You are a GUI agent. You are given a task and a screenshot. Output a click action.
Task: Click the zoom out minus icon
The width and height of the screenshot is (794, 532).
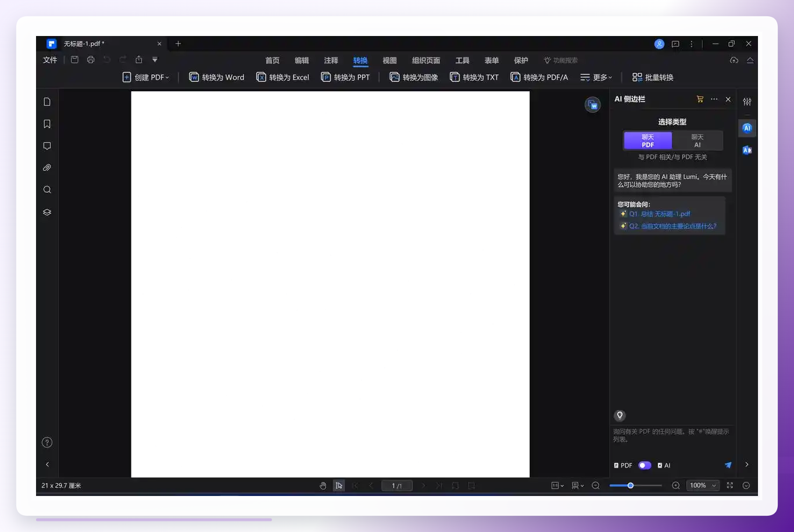pos(595,486)
